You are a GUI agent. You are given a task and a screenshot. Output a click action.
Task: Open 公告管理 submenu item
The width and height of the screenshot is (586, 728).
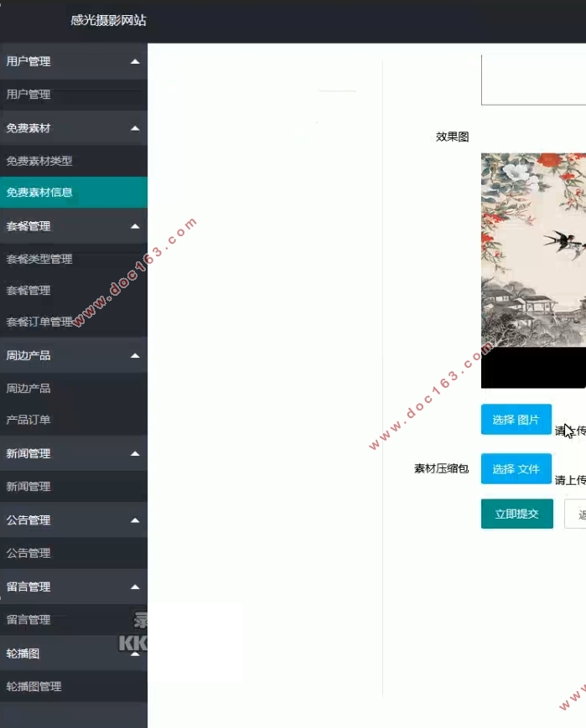[x=74, y=553]
